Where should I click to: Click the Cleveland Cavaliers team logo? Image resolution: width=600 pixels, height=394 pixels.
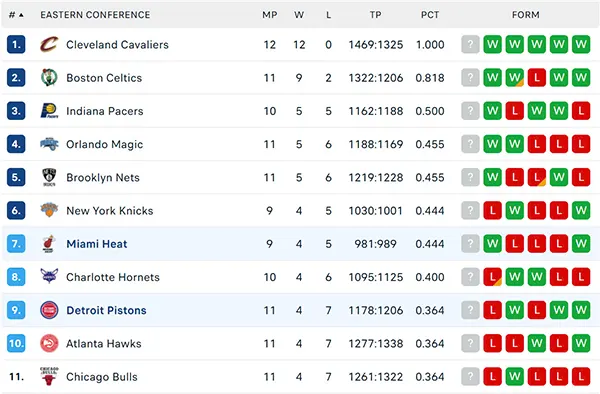click(x=49, y=44)
